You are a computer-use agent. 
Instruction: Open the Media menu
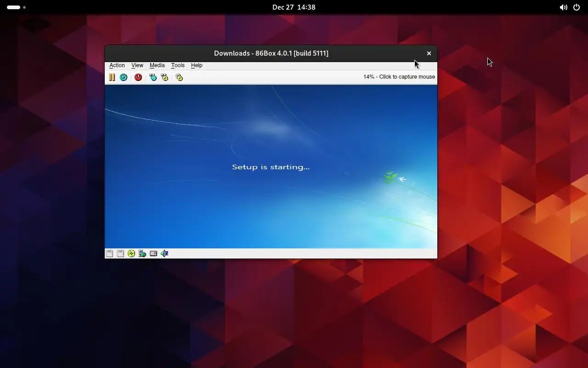point(157,65)
